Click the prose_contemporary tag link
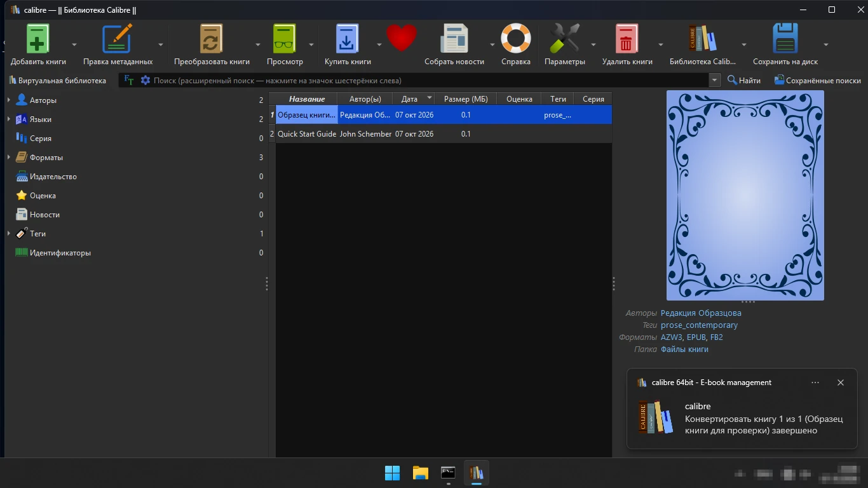868x488 pixels. click(x=699, y=325)
